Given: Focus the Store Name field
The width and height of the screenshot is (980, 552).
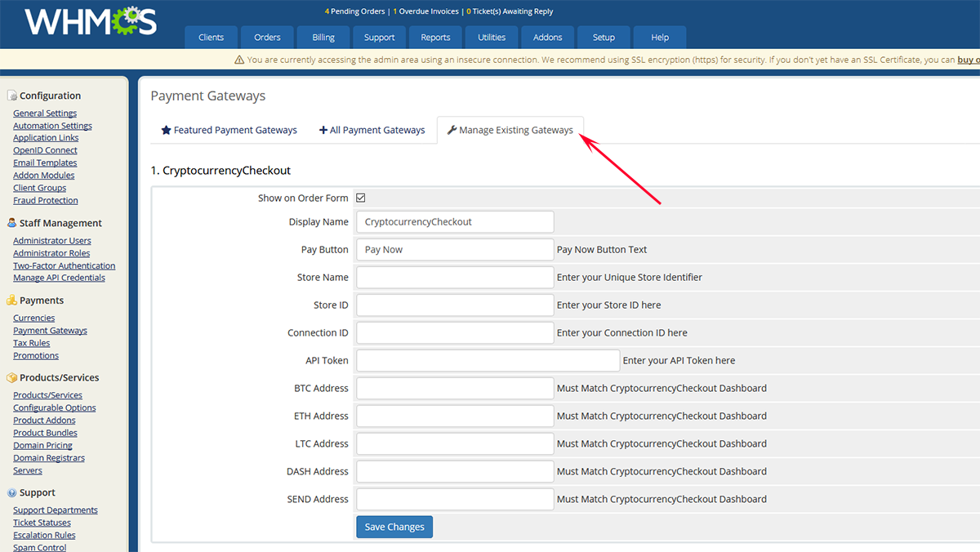Looking at the screenshot, I should point(455,278).
